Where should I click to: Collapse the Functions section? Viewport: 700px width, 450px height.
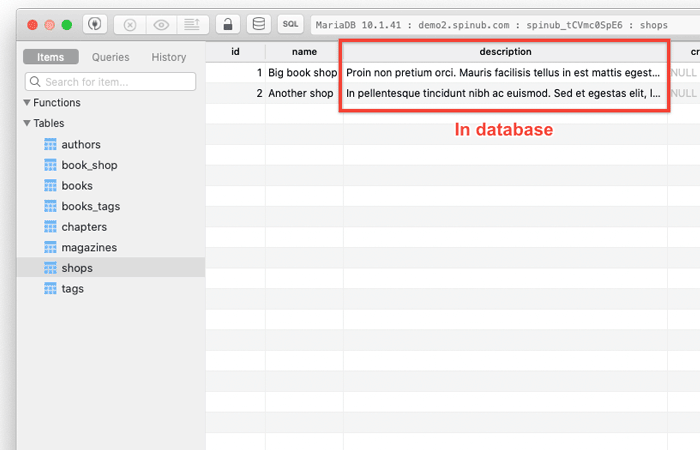tap(27, 103)
